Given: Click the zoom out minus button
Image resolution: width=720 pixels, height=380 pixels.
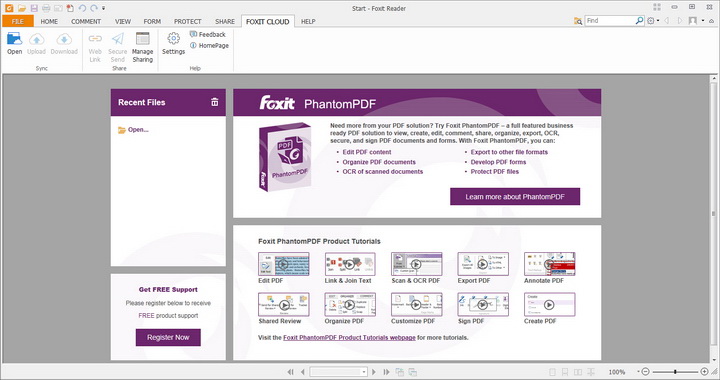Looking at the screenshot, I should coord(645,372).
